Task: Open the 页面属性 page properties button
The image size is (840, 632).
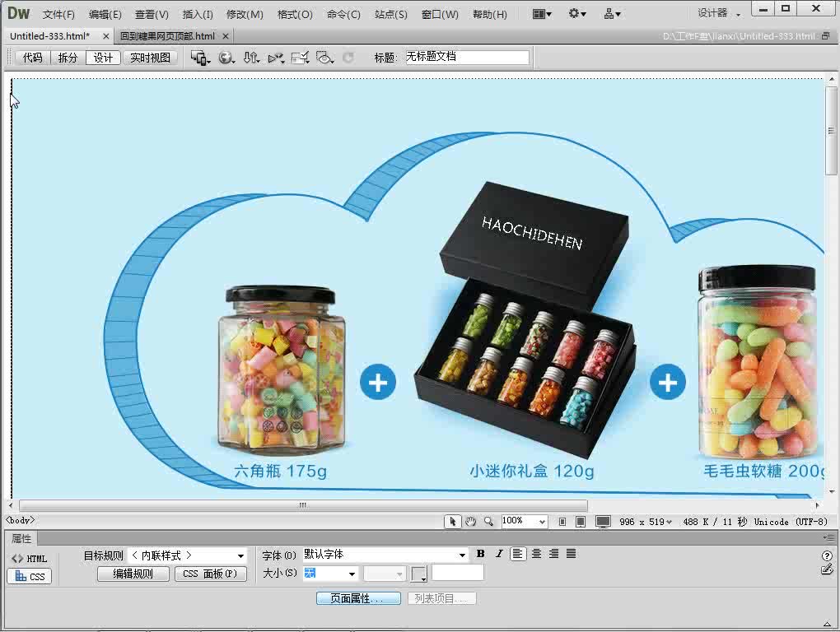Action: pos(358,598)
